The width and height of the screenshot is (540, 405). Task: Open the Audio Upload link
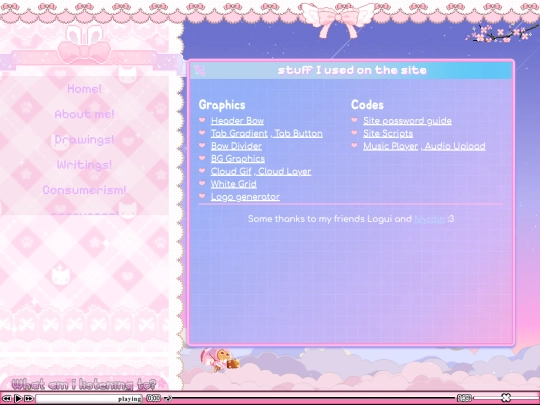(x=455, y=146)
